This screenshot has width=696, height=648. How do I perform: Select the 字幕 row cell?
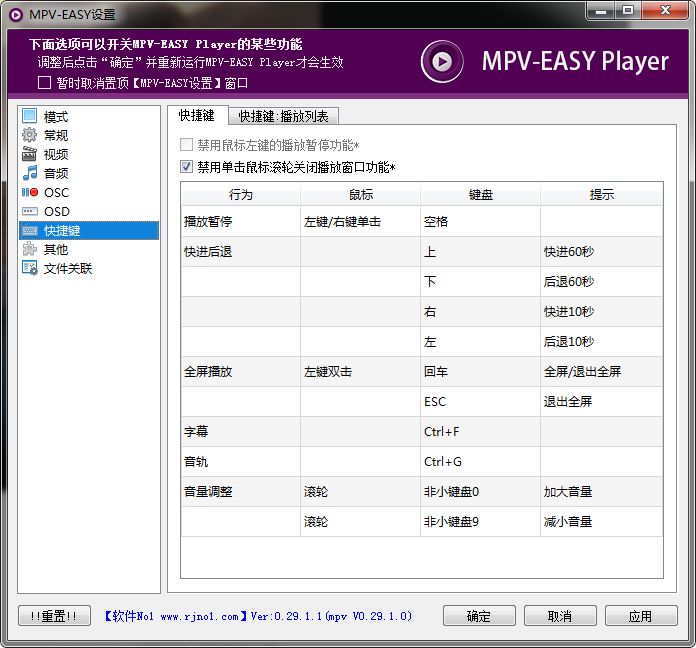[241, 431]
